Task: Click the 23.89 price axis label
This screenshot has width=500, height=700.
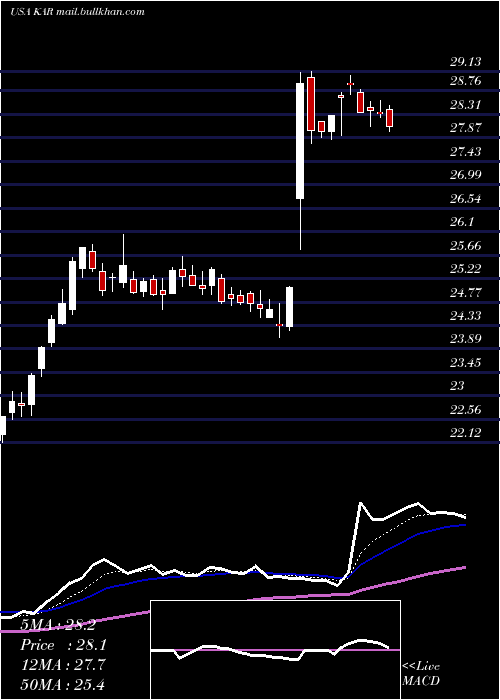Action: pos(465,339)
